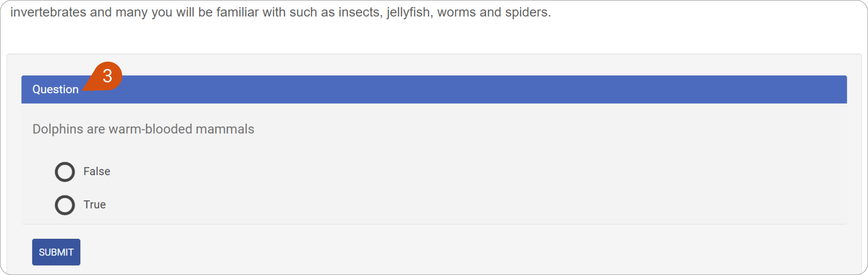Image resolution: width=868 pixels, height=275 pixels.
Task: Click the word "Dolphins" in the question
Action: coord(58,129)
